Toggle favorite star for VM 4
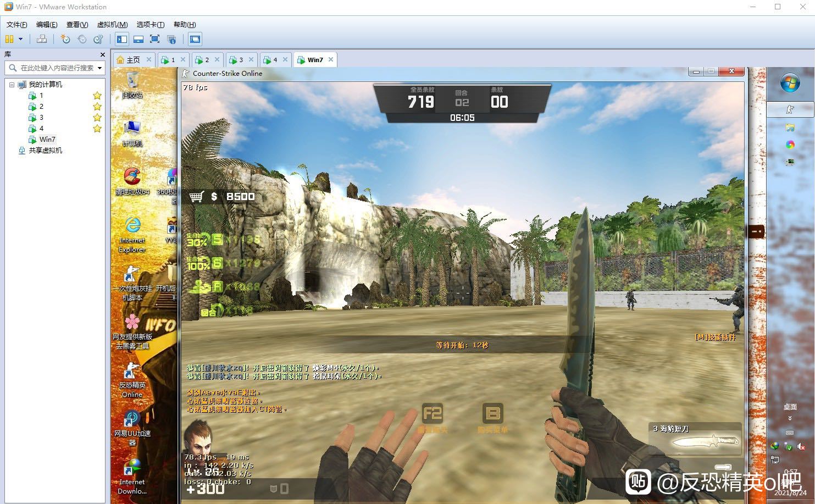Screen dimensions: 815x504 point(97,129)
